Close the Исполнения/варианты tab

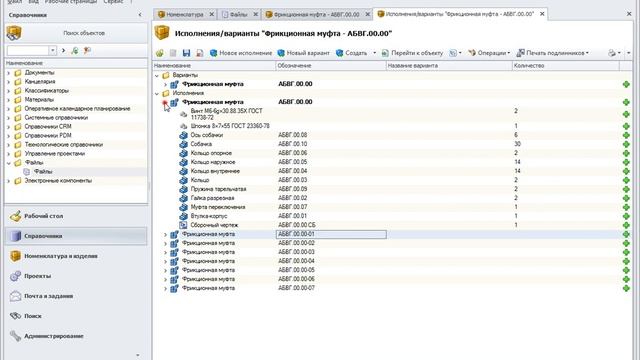(x=542, y=14)
